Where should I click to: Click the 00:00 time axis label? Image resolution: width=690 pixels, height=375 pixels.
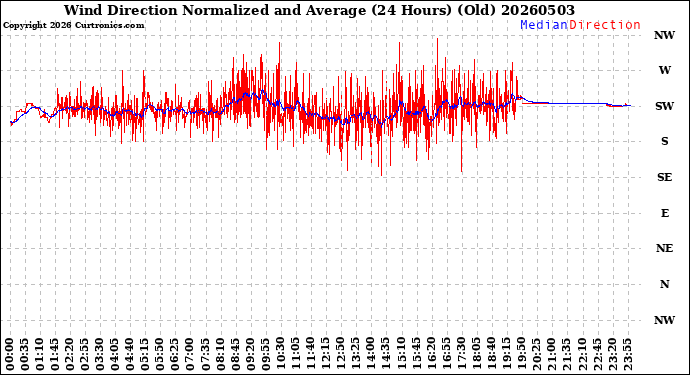[x=10, y=355]
